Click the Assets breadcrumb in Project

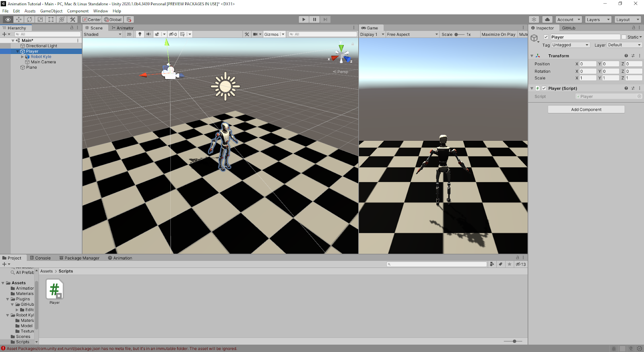tap(46, 271)
